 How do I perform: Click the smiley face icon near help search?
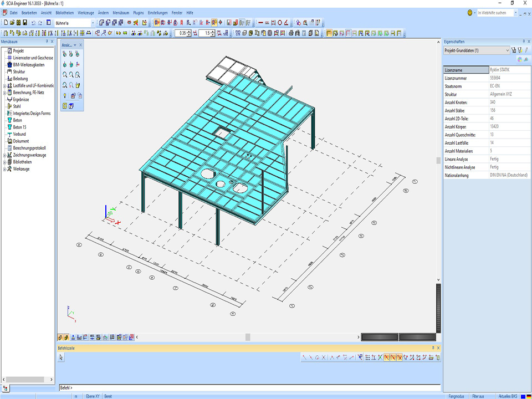point(470,12)
